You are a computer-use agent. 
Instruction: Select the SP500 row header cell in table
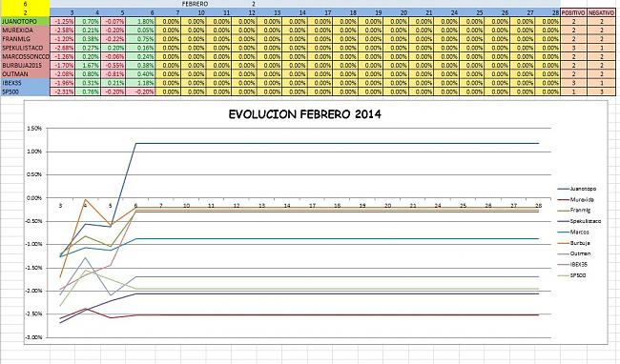[25, 91]
